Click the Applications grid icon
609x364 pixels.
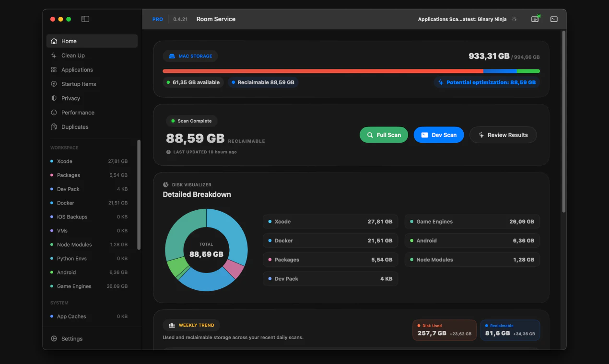pos(54,70)
